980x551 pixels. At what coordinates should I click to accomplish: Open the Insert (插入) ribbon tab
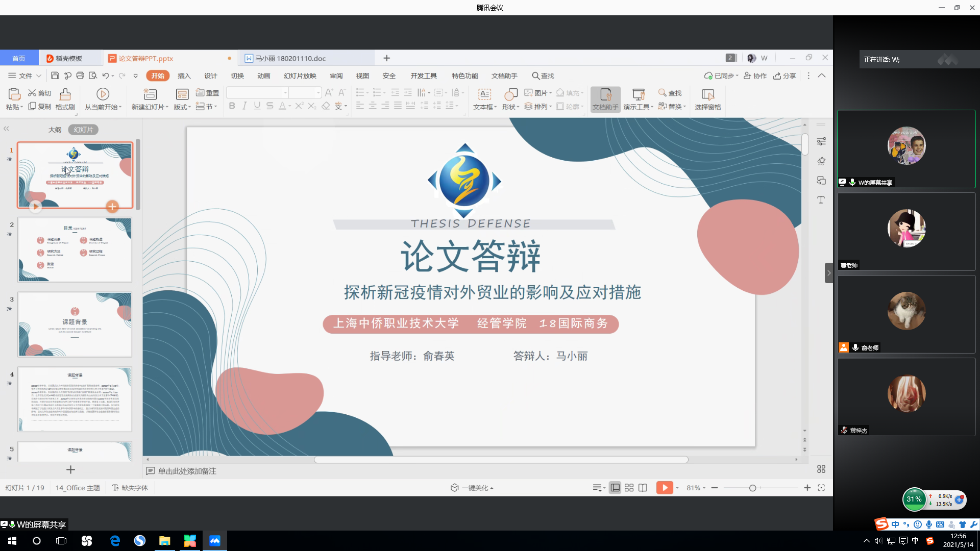point(184,76)
